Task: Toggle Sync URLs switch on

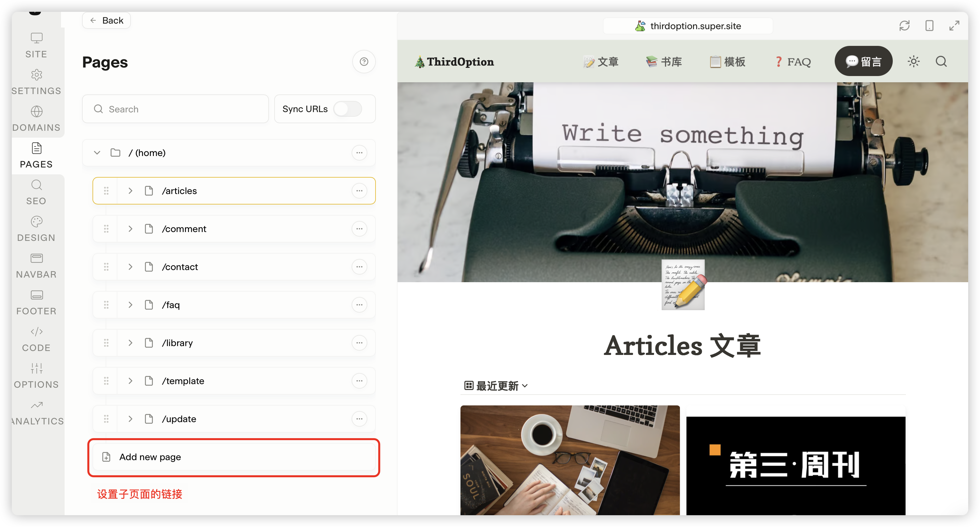Action: pyautogui.click(x=347, y=109)
